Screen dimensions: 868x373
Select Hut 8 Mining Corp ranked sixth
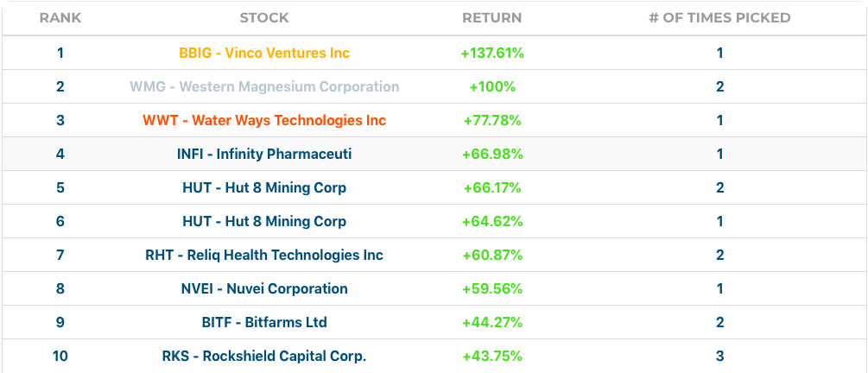264,221
